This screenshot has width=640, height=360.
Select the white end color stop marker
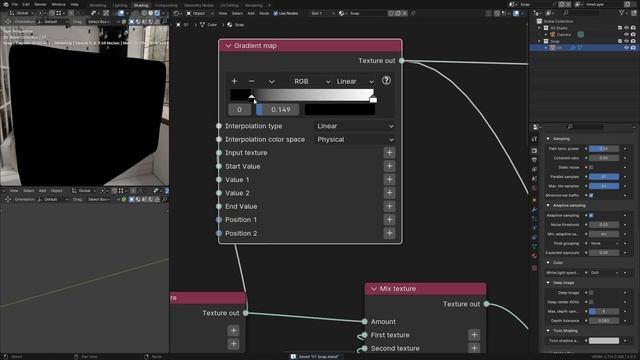point(373,99)
